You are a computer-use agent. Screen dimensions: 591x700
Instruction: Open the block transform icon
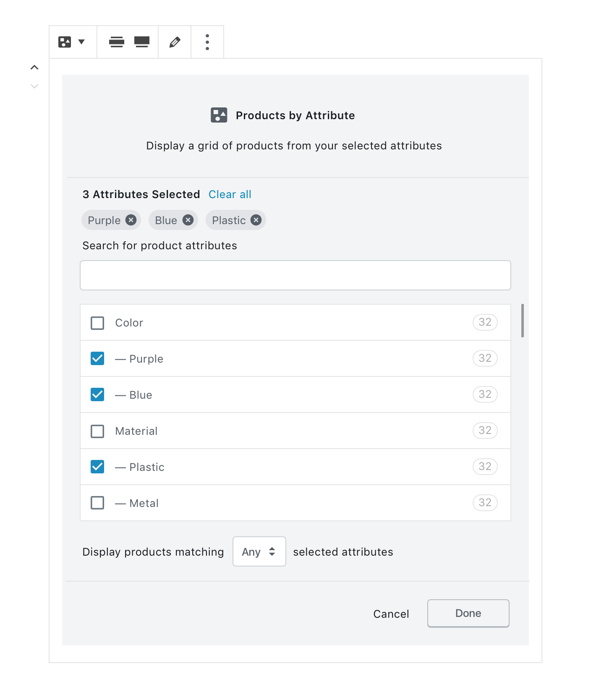point(65,42)
